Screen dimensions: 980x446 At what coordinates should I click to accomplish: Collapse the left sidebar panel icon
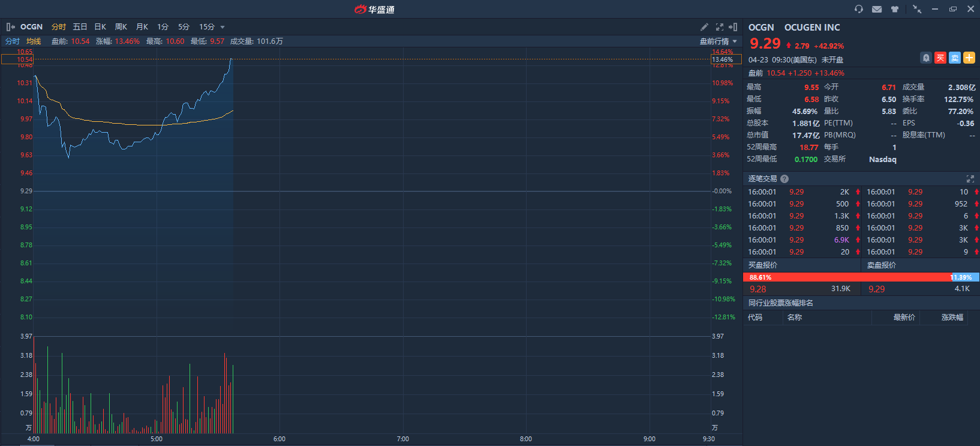pos(10,27)
